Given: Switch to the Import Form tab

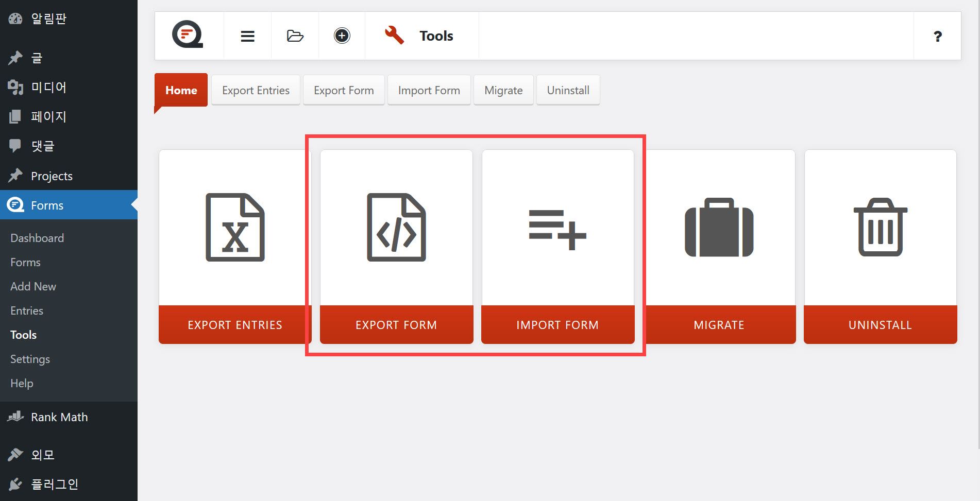Looking at the screenshot, I should (x=429, y=90).
